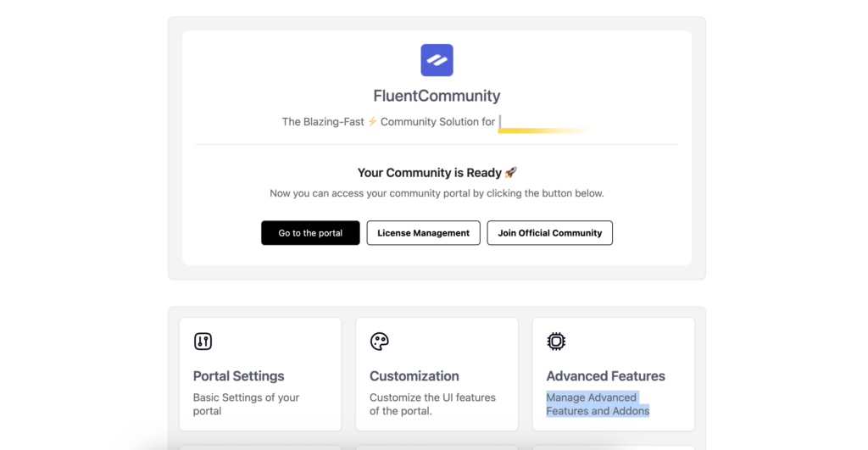Open the portal with Go to the portal
Viewport: 868px width, 450px height.
tap(310, 233)
